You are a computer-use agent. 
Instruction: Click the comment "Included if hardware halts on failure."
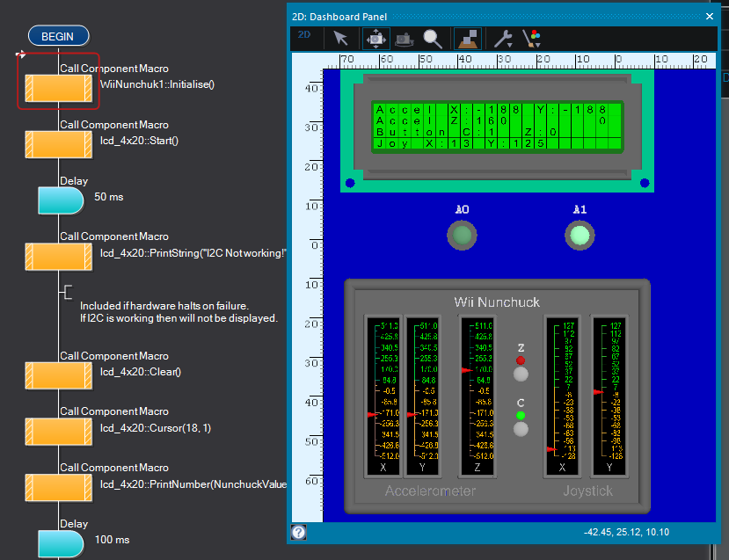coord(164,306)
